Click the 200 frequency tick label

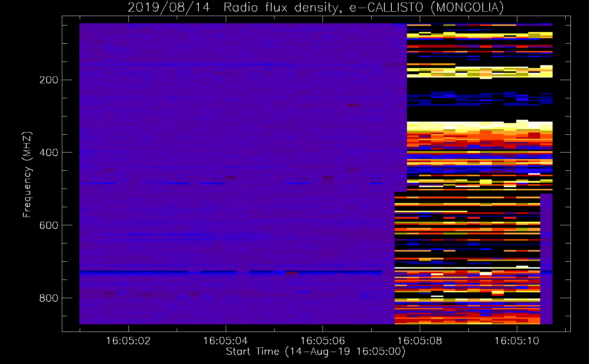coord(49,80)
